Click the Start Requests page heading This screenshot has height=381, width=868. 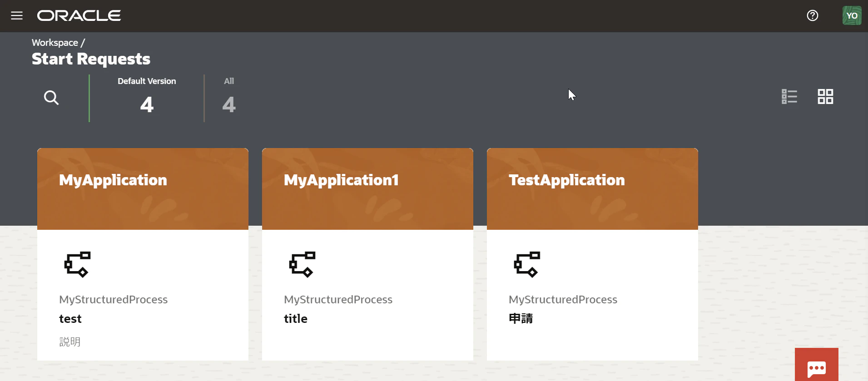[91, 59]
